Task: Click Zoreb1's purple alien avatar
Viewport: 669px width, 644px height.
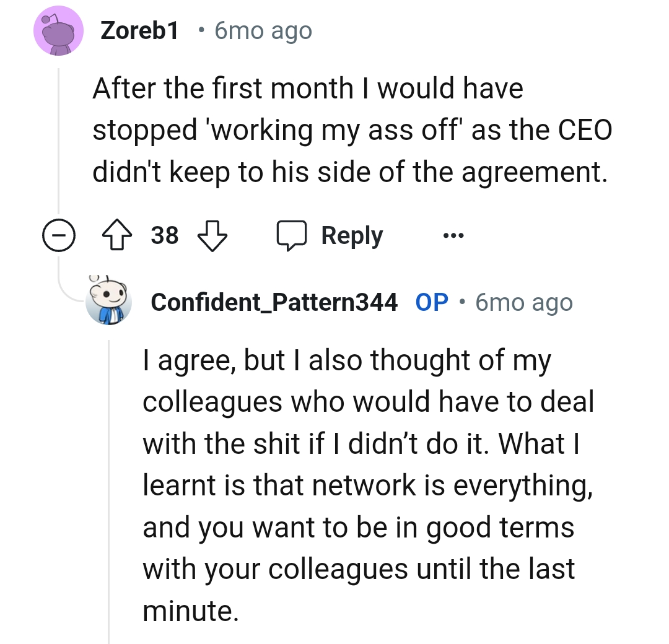Action: [59, 30]
